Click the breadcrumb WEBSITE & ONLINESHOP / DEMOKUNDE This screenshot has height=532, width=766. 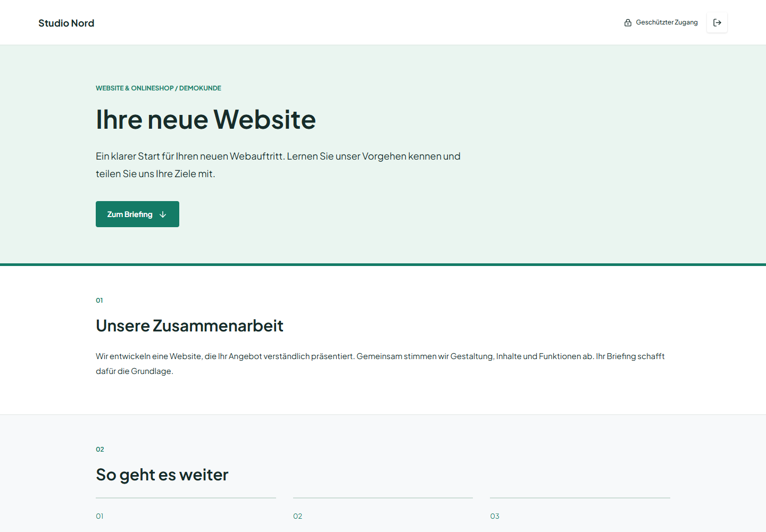[159, 88]
